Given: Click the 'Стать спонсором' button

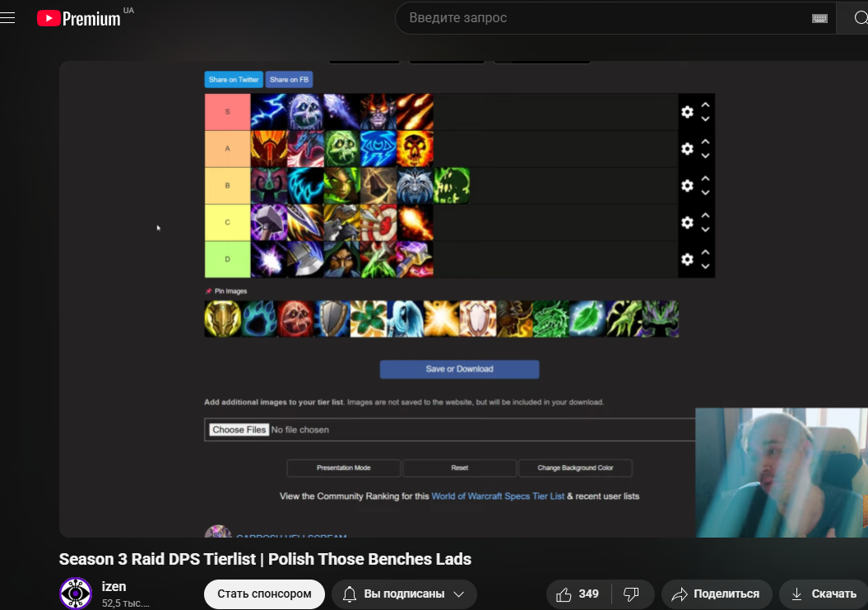Looking at the screenshot, I should click(x=264, y=594).
